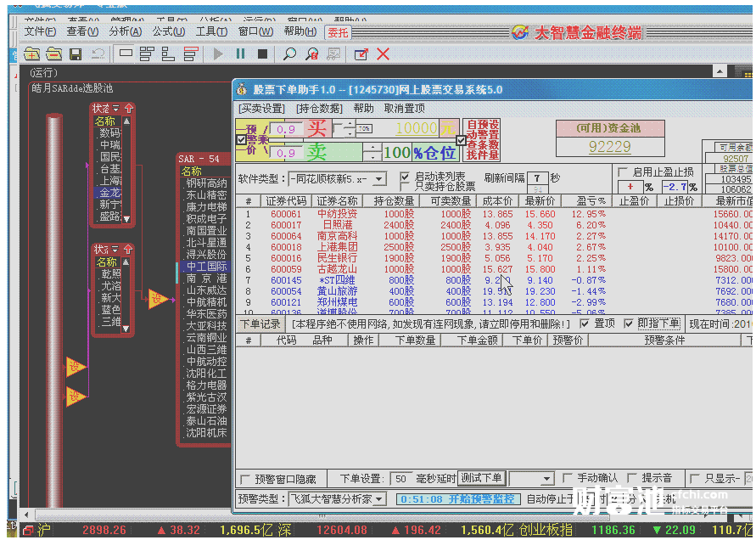Open the [买卖设置] menu
The height and width of the screenshot is (540, 756).
tap(262, 109)
